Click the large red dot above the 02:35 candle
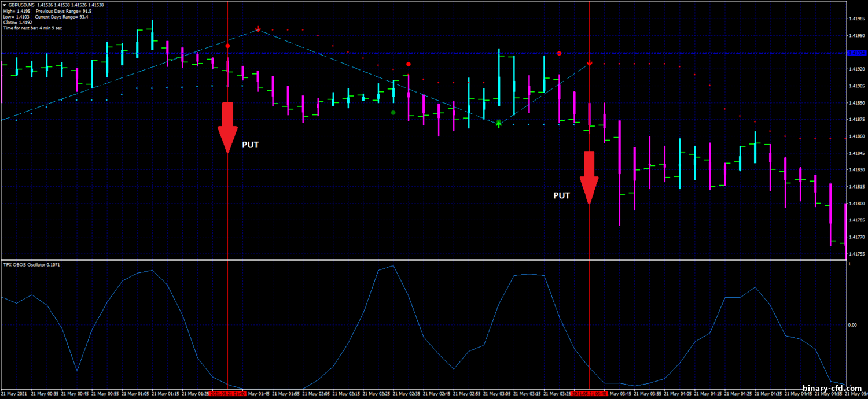 [409, 64]
